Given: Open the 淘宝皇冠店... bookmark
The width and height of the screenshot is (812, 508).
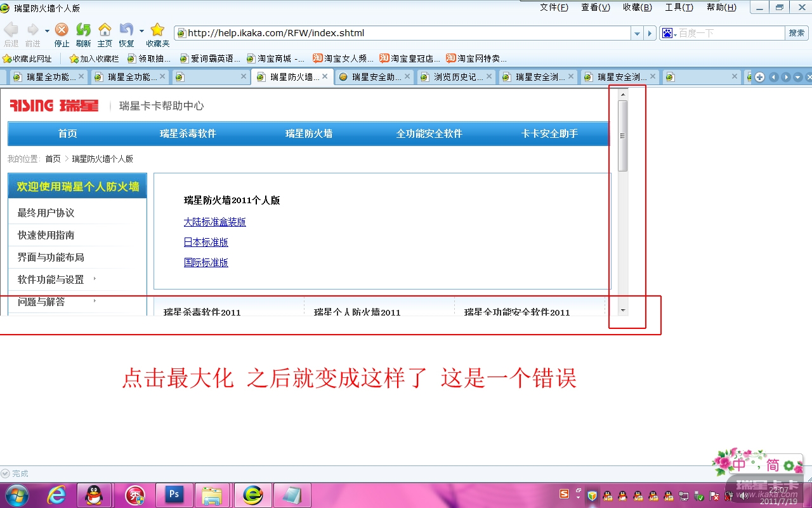Looking at the screenshot, I should point(410,58).
